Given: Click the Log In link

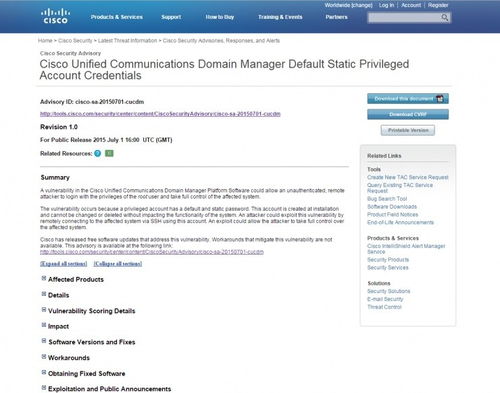Looking at the screenshot, I should 386,5.
